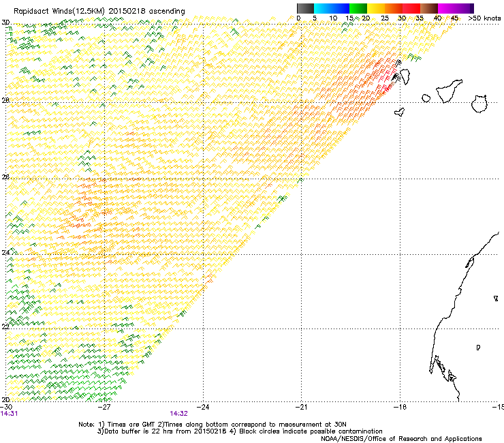Screen dimensions: 504x443
Task: Pick the red 30-35 knots legend swatch
Action: click(x=411, y=8)
